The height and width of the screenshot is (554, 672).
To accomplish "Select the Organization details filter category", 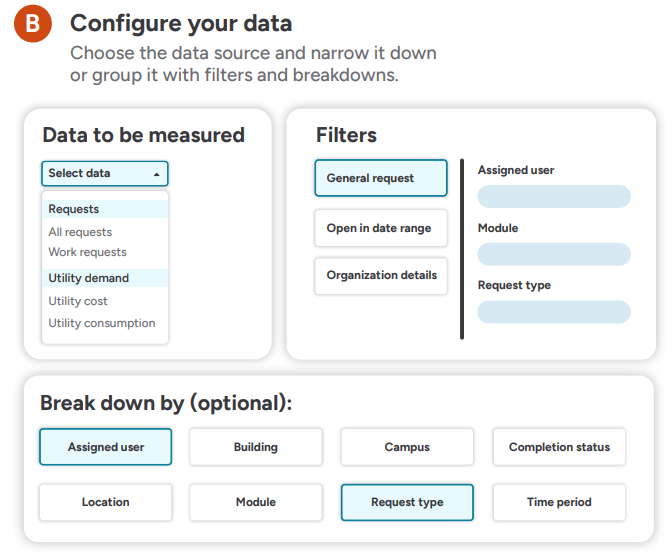I will [381, 276].
